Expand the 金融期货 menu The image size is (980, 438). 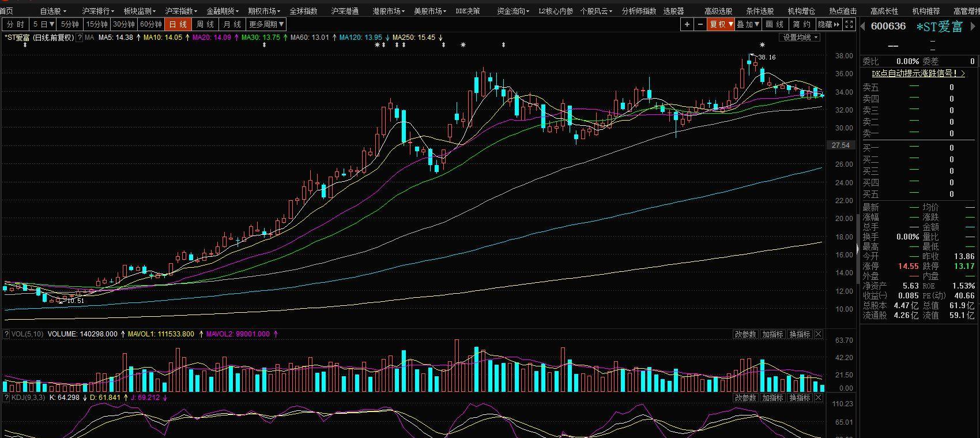pyautogui.click(x=223, y=11)
